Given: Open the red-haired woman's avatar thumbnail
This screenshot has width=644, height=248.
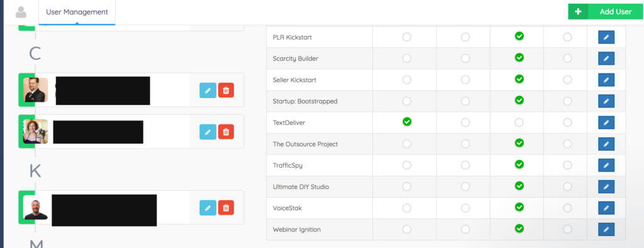Looking at the screenshot, I should (x=35, y=131).
